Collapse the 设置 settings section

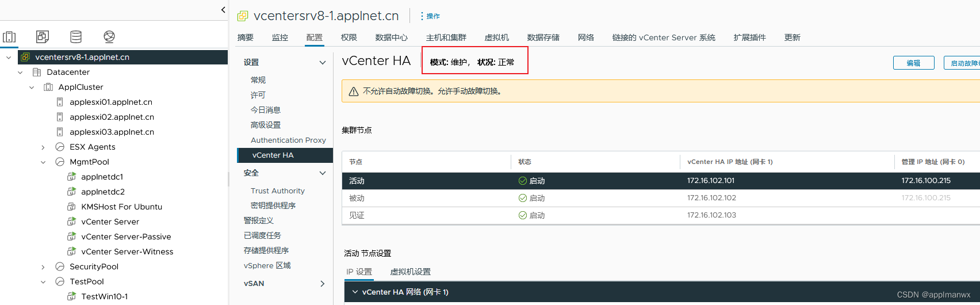(323, 62)
